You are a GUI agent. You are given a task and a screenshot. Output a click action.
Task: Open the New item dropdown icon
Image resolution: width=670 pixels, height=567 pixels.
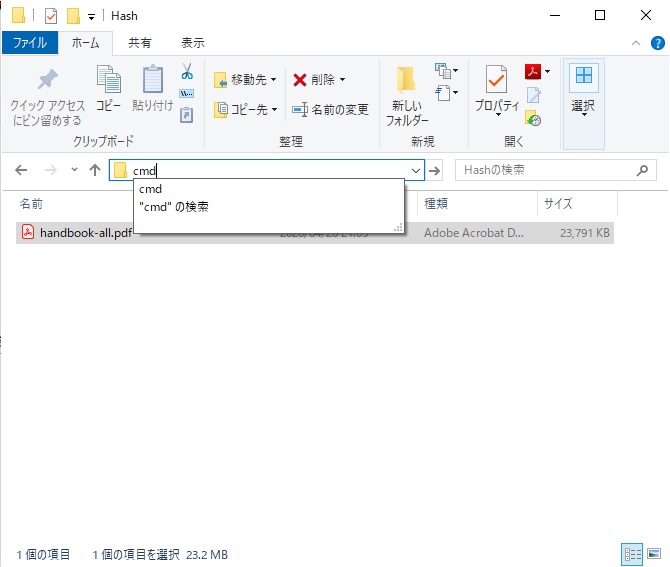(446, 71)
